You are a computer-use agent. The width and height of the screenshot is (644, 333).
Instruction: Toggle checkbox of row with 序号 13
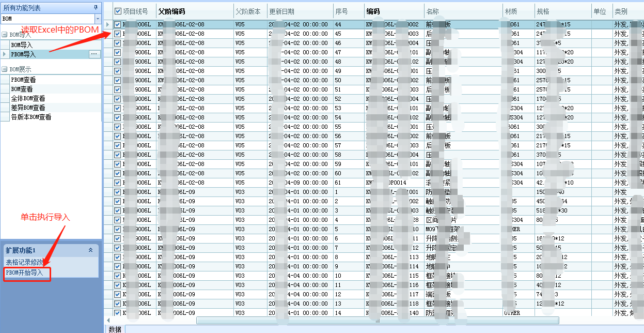coord(118,304)
